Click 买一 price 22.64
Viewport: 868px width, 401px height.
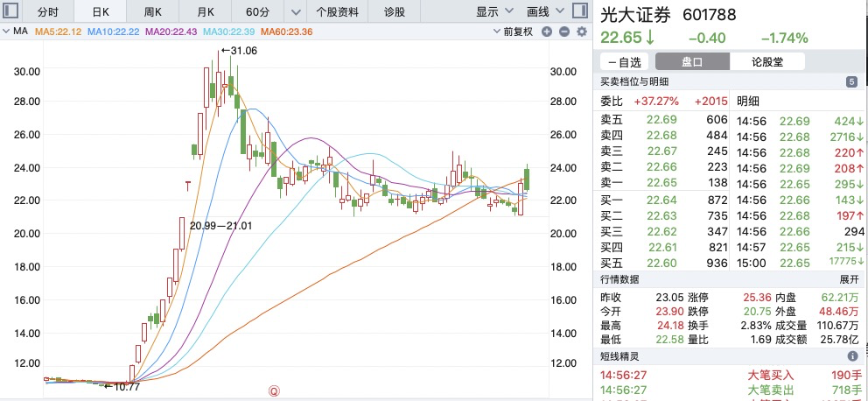pyautogui.click(x=662, y=199)
